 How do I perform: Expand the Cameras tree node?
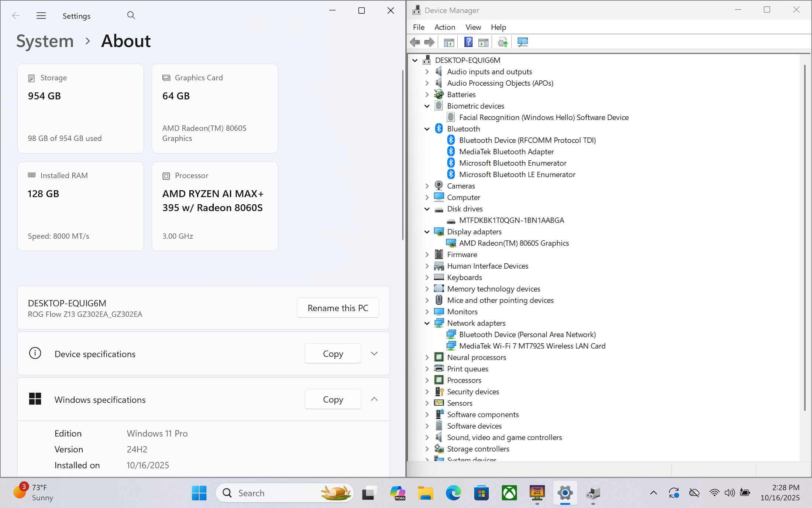tap(427, 186)
